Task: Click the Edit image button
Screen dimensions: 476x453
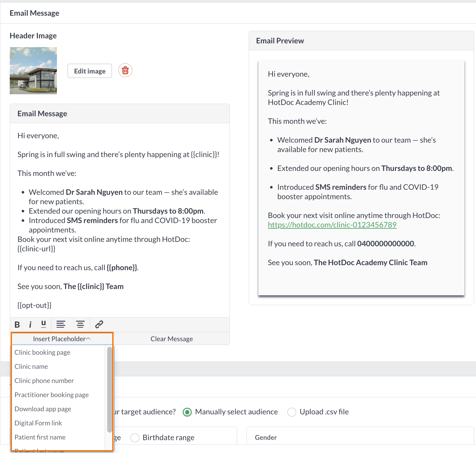Action: pos(90,71)
